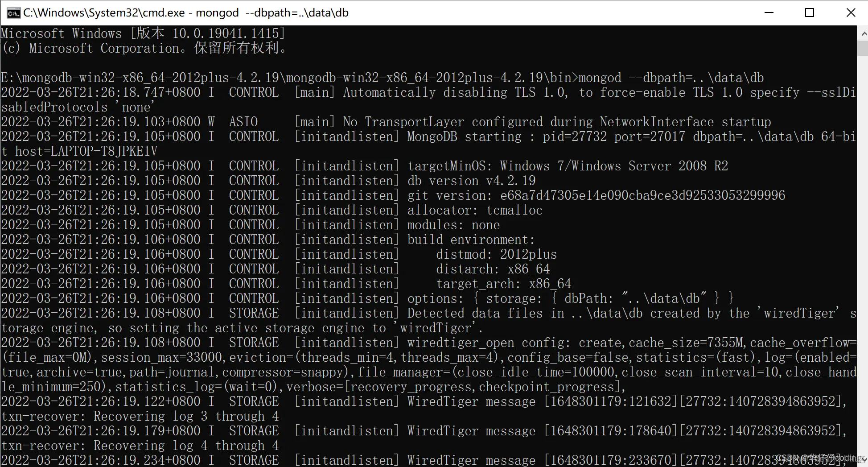Click 'Automatically disabling TLS 1.0' log text
Screen dimensions: 868x467
click(454, 92)
